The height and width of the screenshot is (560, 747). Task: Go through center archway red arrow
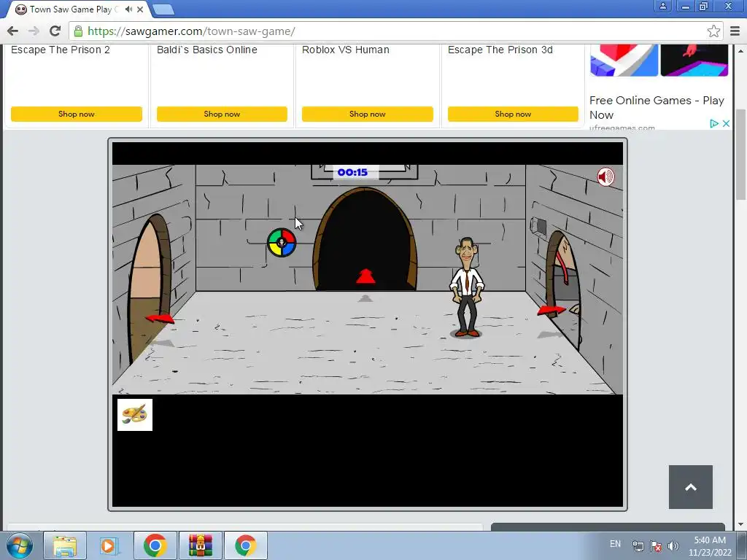[x=365, y=276]
